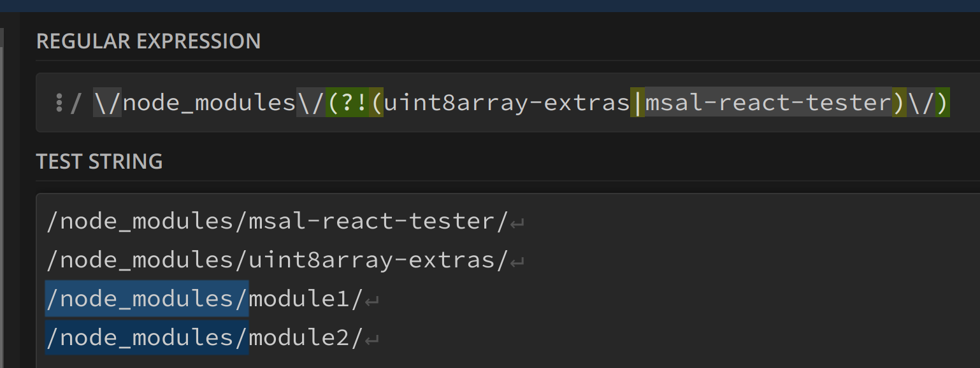Click msal-react-tester inside the regex pattern

(768, 103)
